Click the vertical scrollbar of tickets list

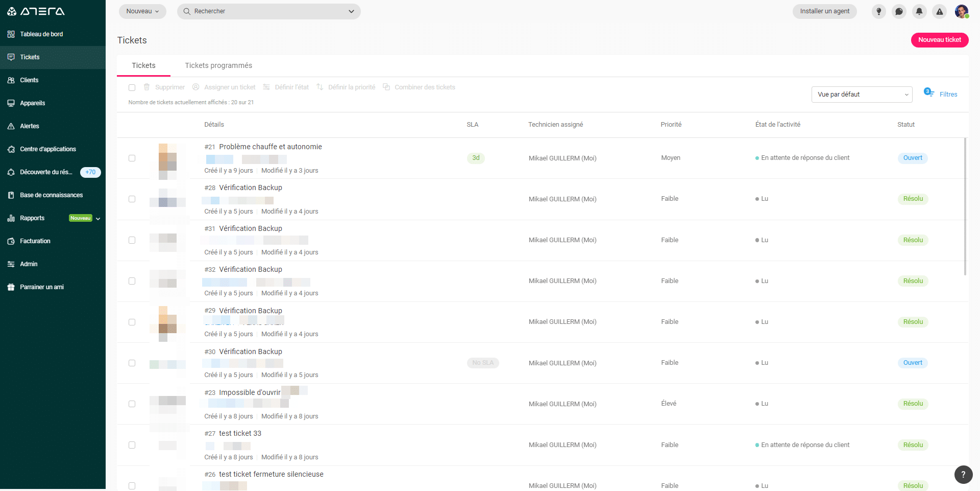click(965, 204)
